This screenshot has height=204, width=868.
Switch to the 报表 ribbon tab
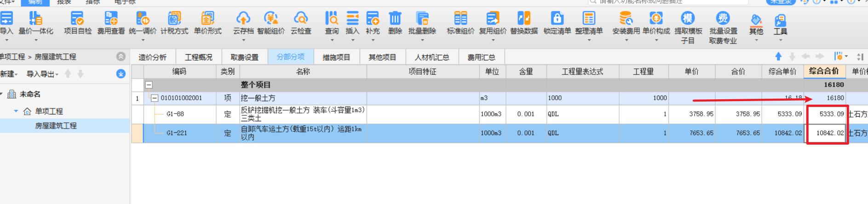64,2
